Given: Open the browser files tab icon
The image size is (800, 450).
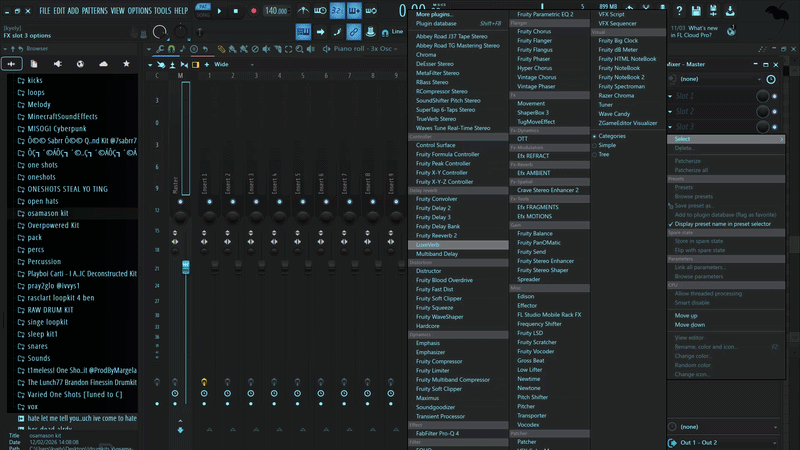Looking at the screenshot, I should (x=34, y=64).
